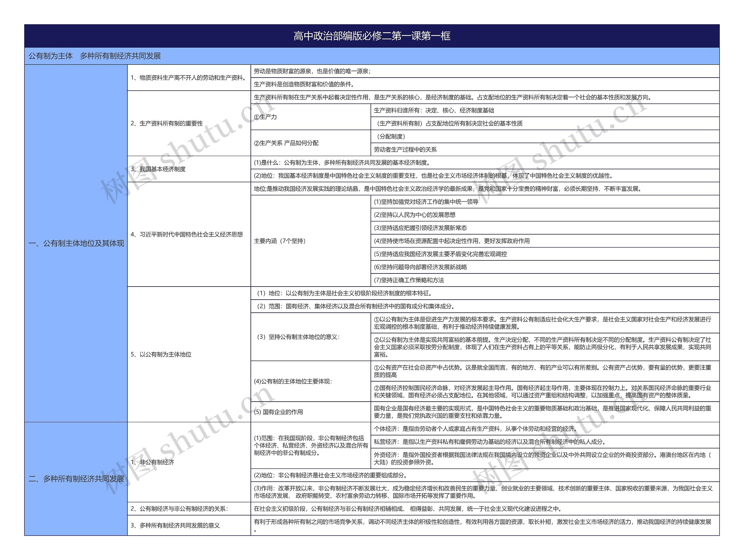This screenshot has height=560, width=744.
Task: Click (1)坚持加强党对经济工作的集中统一领导
Action: tap(545, 202)
